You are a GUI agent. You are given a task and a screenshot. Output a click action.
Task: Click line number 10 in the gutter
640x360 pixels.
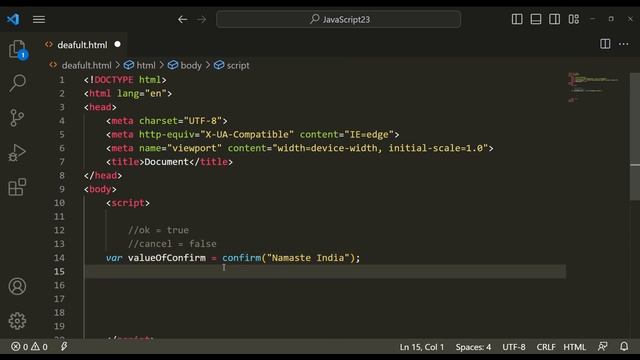pos(60,203)
